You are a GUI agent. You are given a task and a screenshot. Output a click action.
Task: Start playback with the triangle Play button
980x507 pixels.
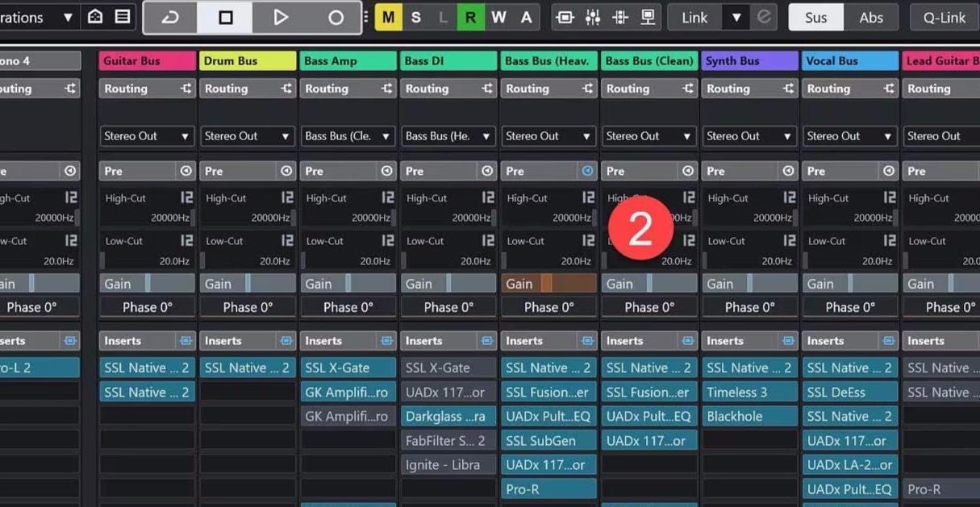coord(280,17)
